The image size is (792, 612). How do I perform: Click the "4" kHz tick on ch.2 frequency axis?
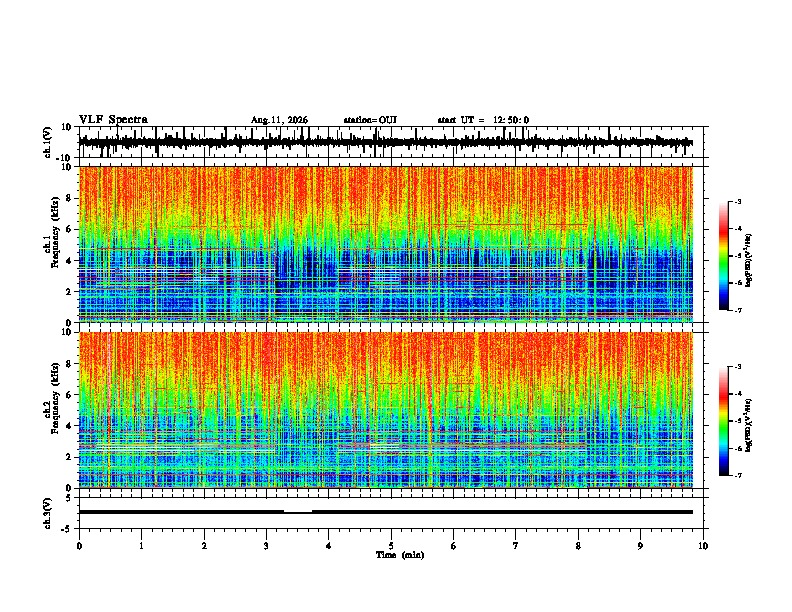click(70, 426)
